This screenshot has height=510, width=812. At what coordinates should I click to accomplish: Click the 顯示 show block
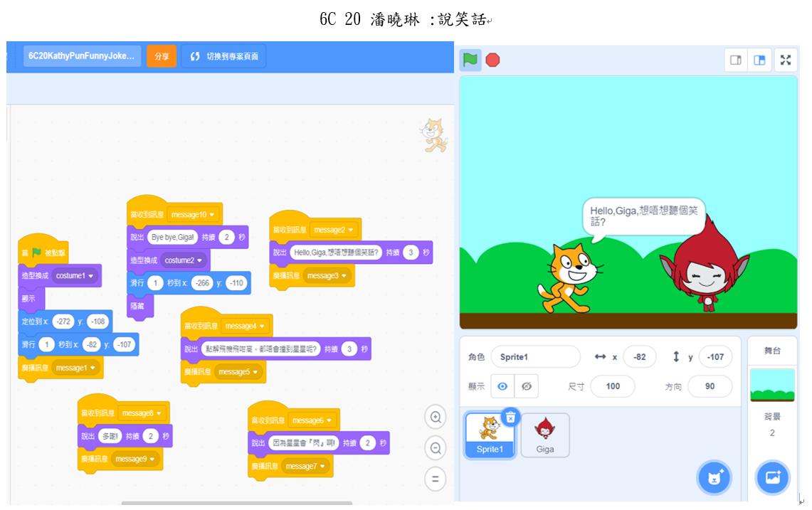[x=31, y=298]
